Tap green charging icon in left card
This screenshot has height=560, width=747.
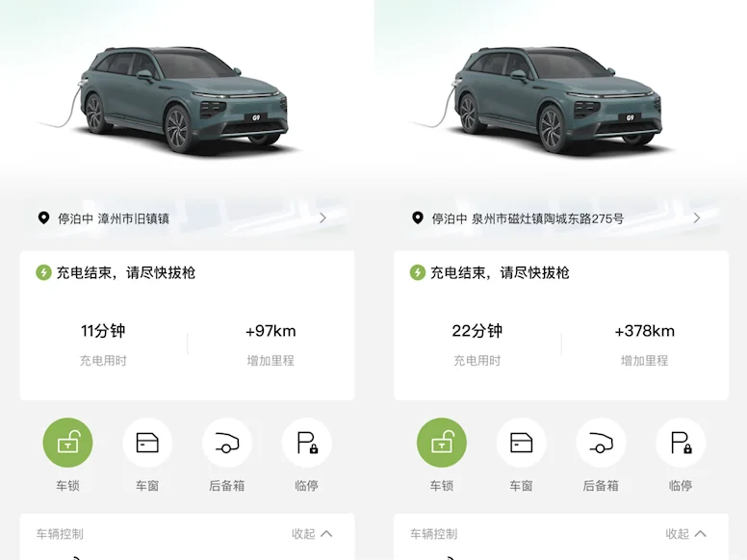point(44,273)
